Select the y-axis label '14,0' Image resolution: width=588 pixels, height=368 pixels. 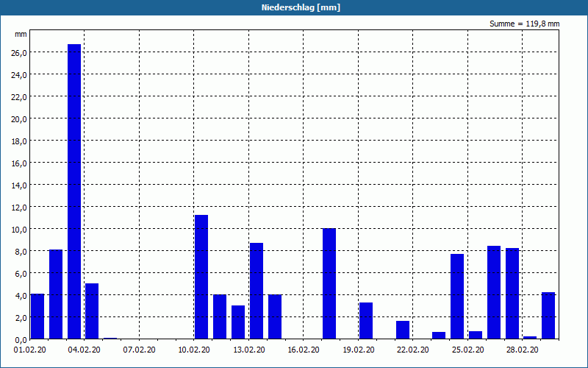(x=19, y=185)
